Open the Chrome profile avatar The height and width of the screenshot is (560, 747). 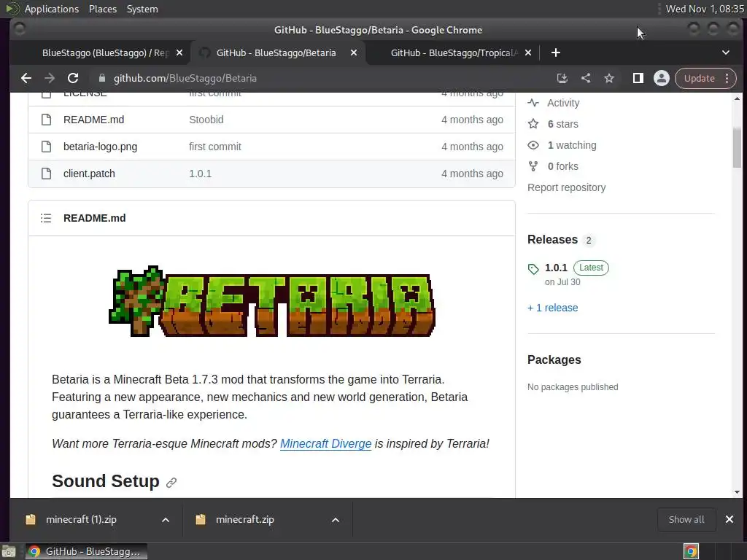coord(661,78)
